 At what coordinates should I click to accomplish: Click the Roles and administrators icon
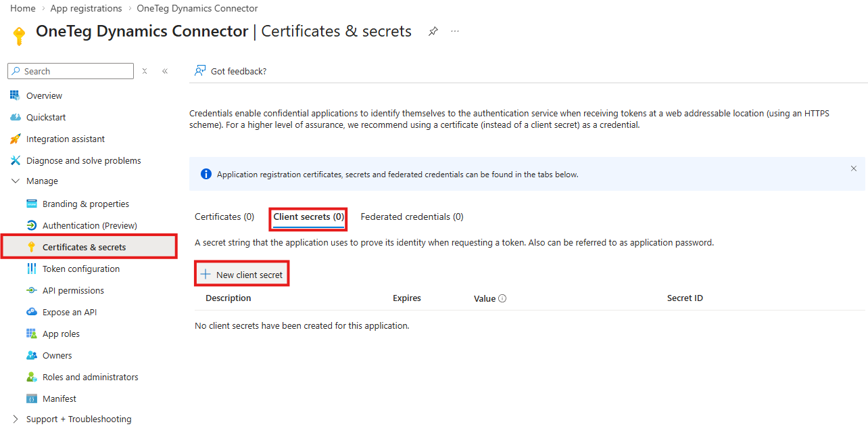pyautogui.click(x=31, y=377)
